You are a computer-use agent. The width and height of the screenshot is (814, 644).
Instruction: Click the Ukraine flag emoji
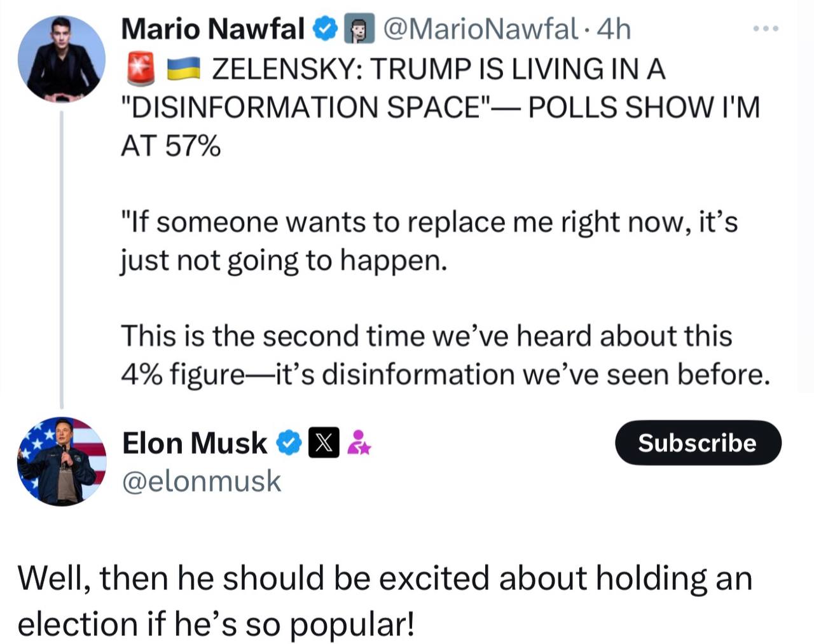183,69
